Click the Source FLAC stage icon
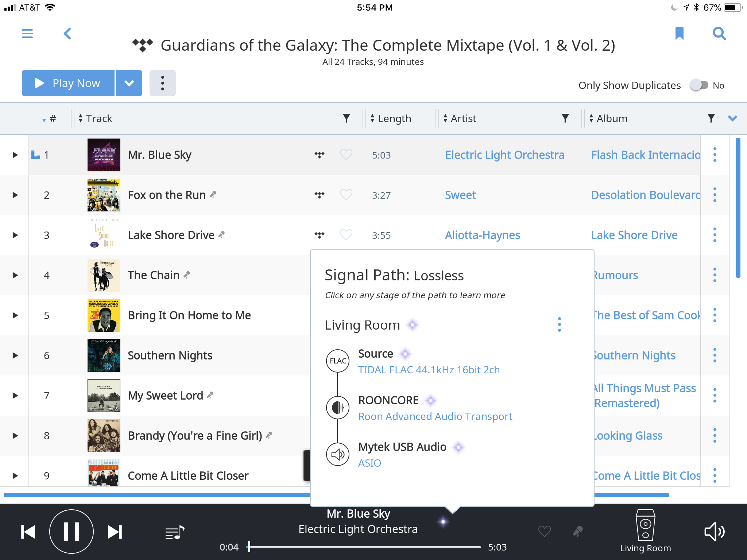 [338, 361]
